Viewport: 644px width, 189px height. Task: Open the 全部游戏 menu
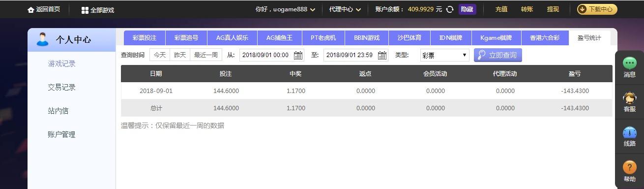(x=102, y=10)
